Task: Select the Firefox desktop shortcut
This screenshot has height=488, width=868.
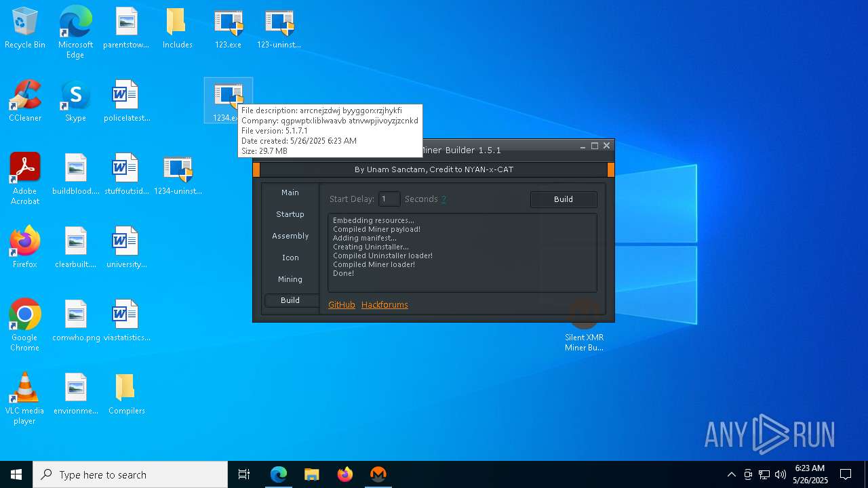Action: click(25, 248)
